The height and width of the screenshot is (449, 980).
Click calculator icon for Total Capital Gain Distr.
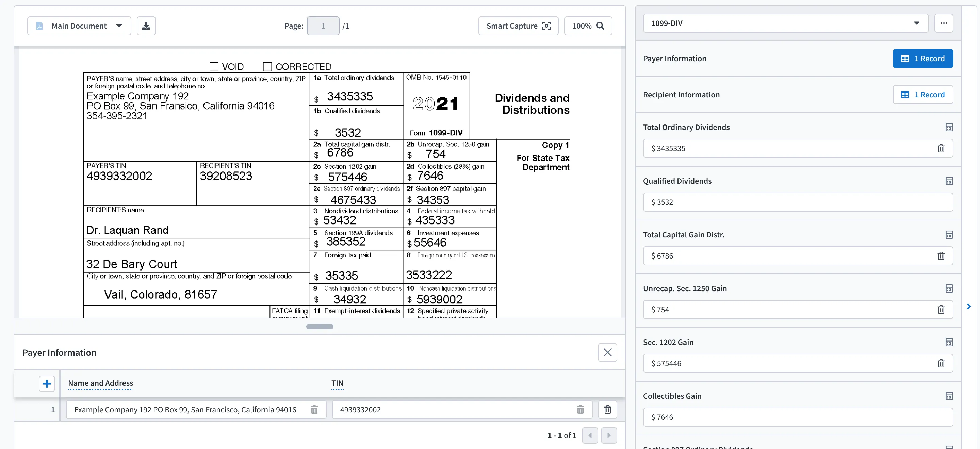point(949,235)
